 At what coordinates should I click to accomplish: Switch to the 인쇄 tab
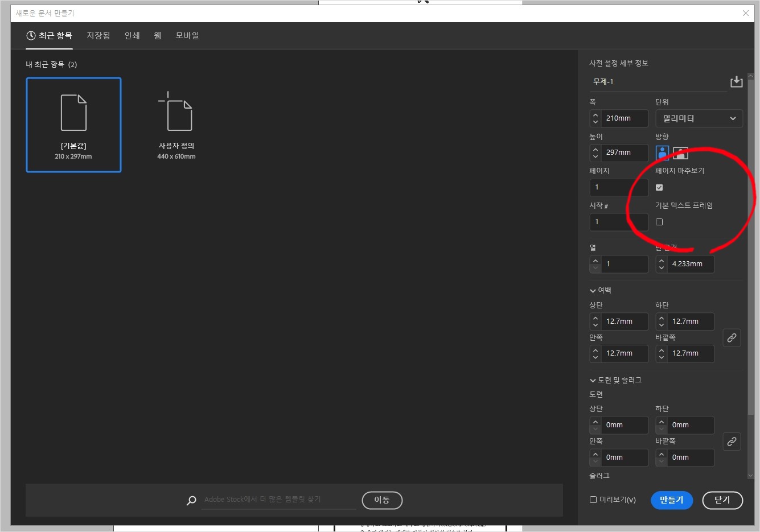[x=132, y=35]
